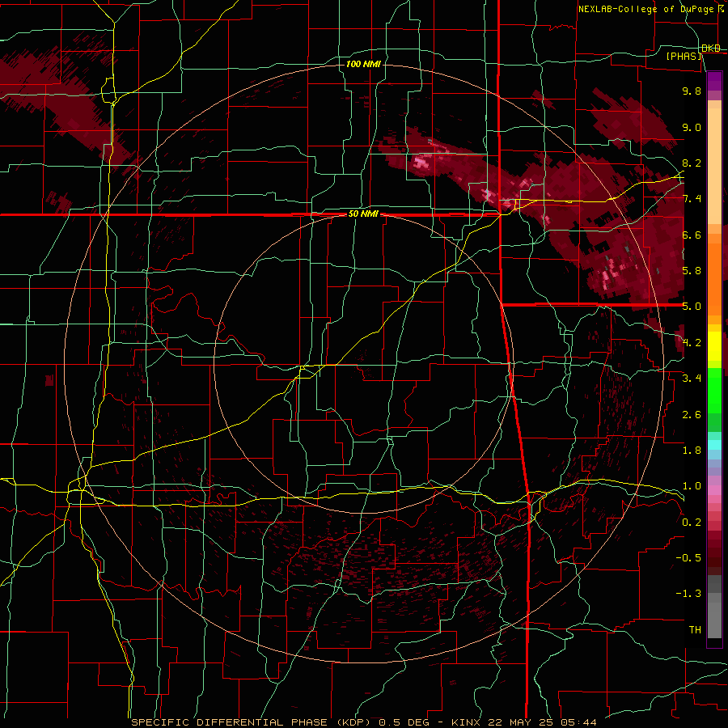The width and height of the screenshot is (728, 728).
Task: Click the 1.0 scale value
Action: 692,486
